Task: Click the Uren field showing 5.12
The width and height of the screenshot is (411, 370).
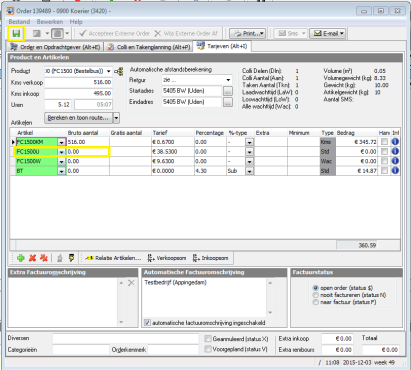Action: (58, 105)
